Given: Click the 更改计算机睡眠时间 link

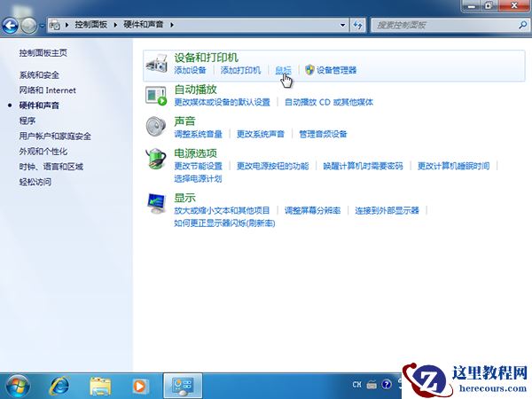Looking at the screenshot, I should [x=454, y=166].
